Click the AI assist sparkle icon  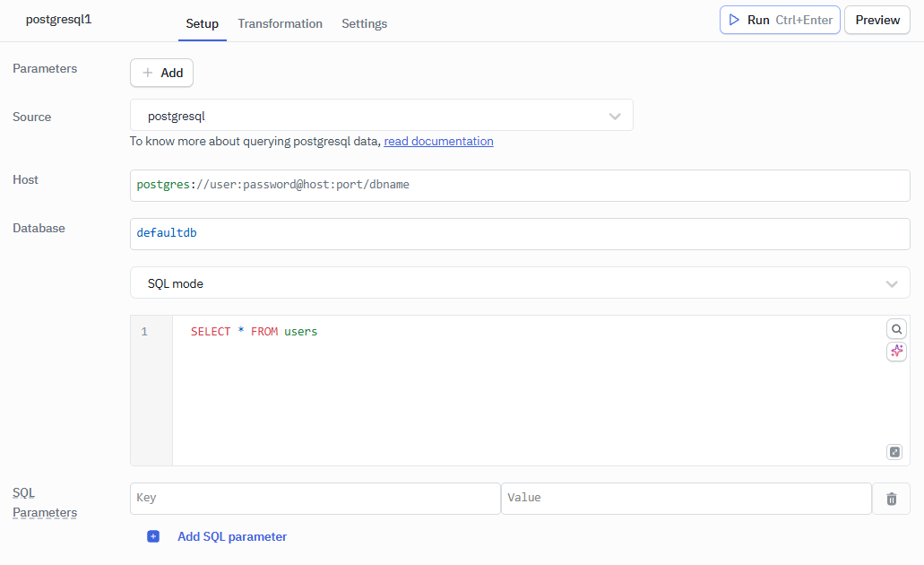pyautogui.click(x=896, y=351)
